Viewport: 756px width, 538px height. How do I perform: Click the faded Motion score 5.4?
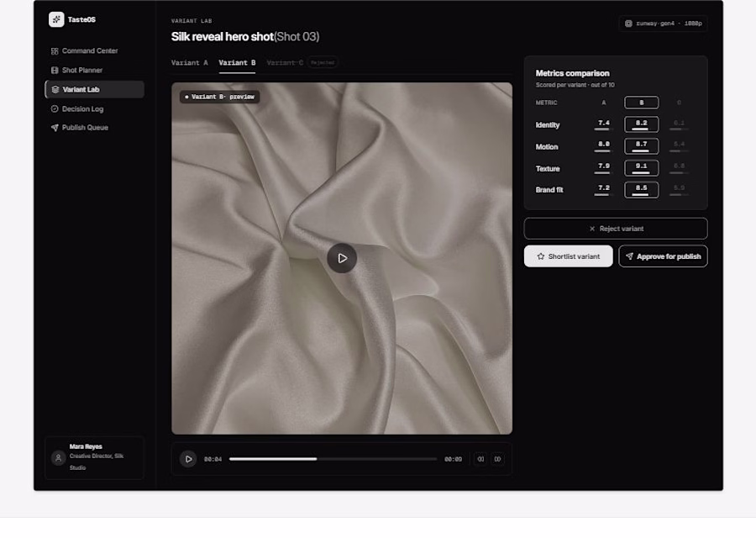tap(679, 145)
